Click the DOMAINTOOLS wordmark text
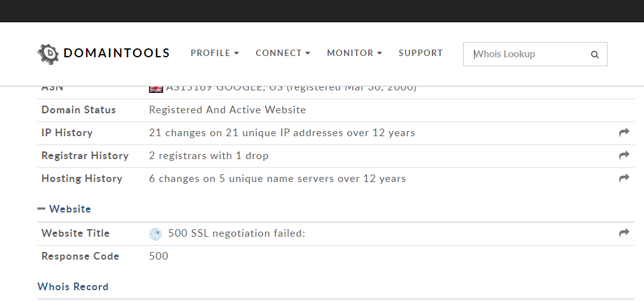This screenshot has width=644, height=301. click(117, 53)
